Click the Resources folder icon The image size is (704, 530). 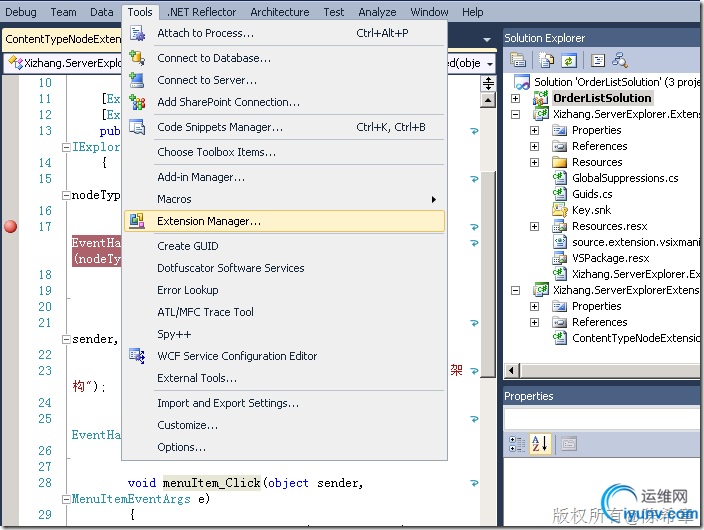point(559,162)
